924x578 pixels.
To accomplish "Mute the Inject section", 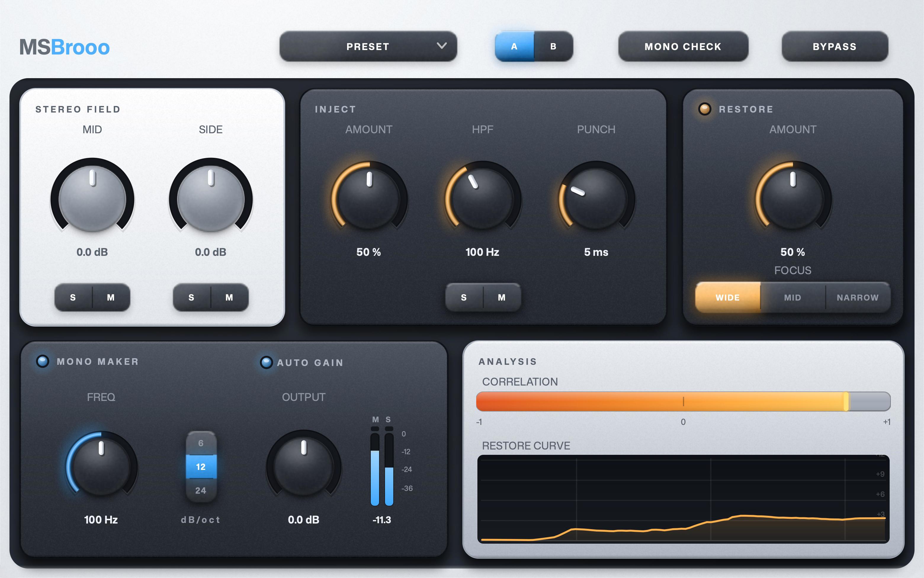I will 502,297.
